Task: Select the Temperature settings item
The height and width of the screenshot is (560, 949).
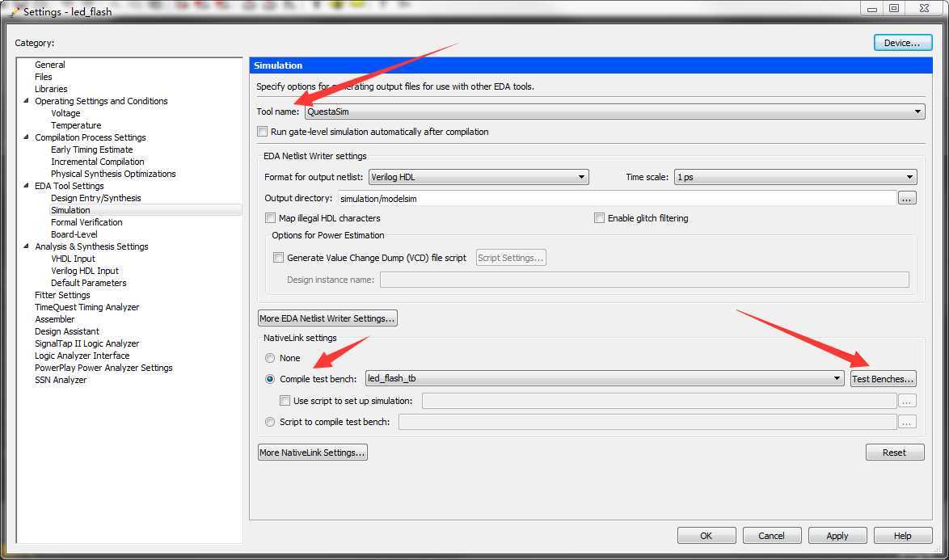Action: point(76,125)
